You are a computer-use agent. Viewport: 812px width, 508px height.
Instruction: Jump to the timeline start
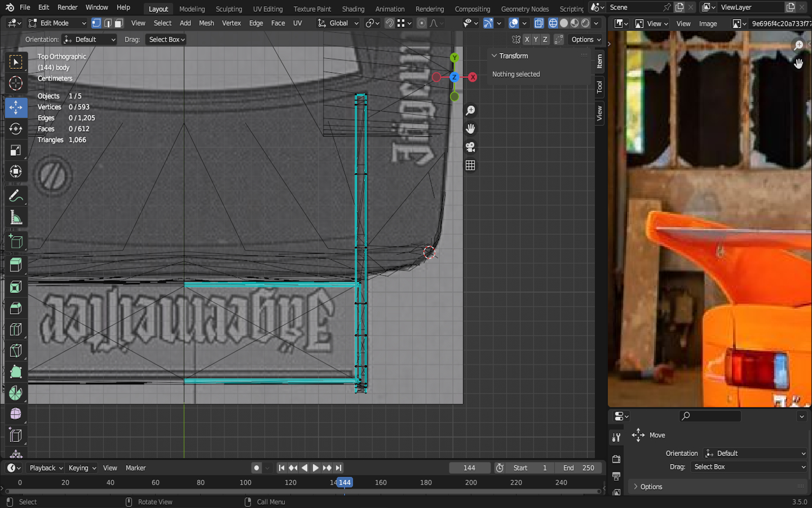(281, 468)
